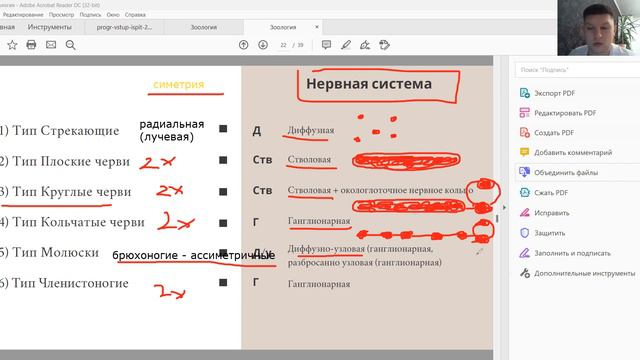Open Исправить tool
This screenshot has width=640, height=360.
(551, 213)
